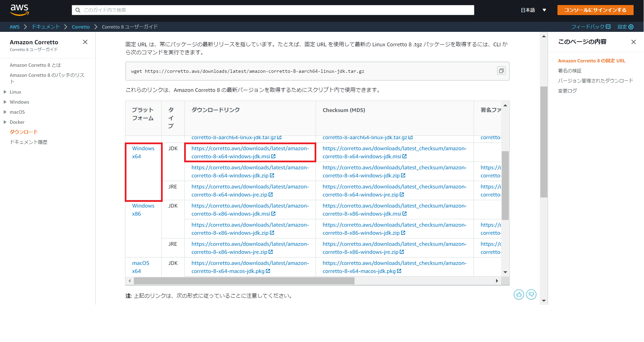Viewport: 644px width, 342px height.
Task: Close the このページの内容 panel
Action: click(633, 42)
